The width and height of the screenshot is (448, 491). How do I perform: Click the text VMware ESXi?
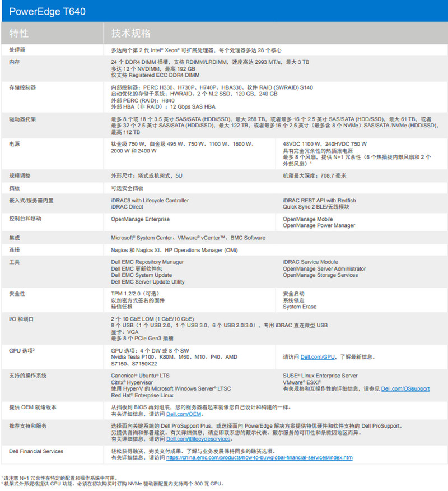click(302, 382)
